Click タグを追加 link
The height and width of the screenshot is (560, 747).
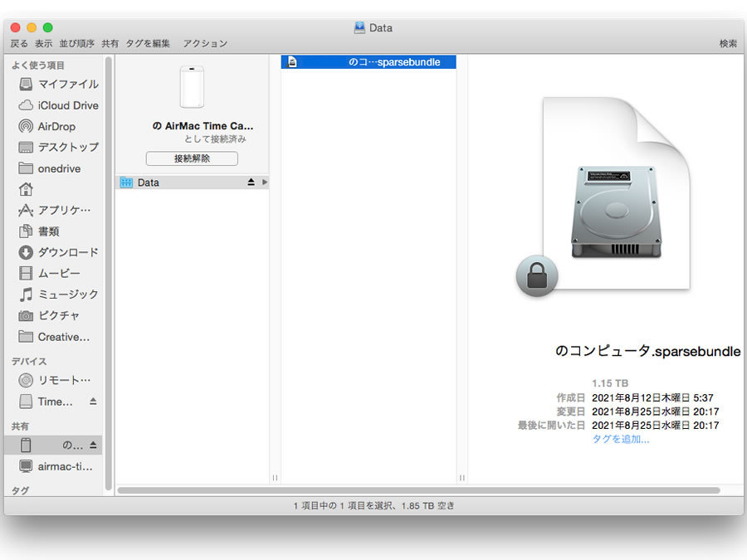pos(620,439)
